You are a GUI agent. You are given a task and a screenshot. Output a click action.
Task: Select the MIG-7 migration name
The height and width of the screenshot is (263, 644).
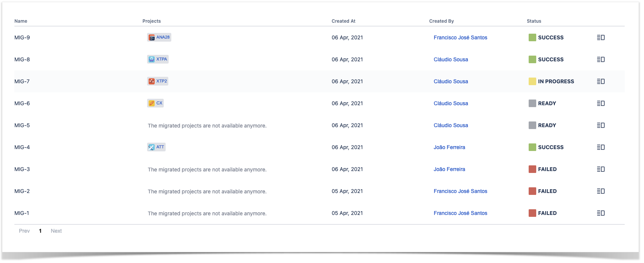[x=22, y=81]
